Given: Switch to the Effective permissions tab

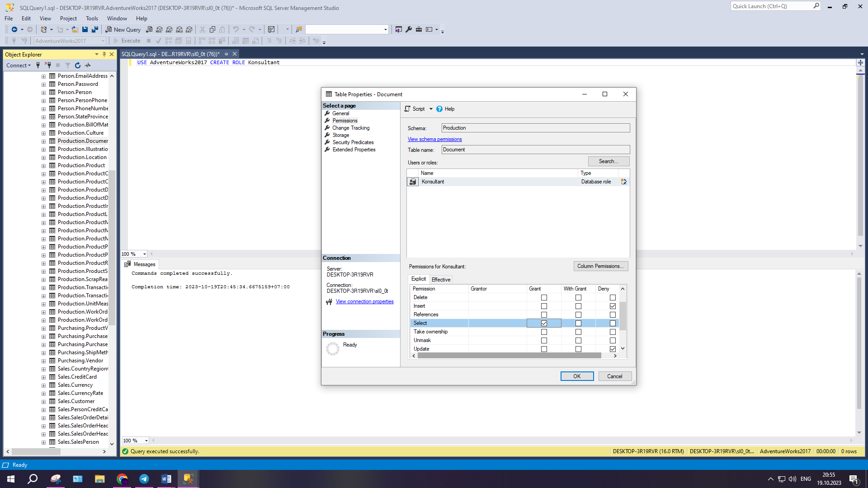Looking at the screenshot, I should pos(441,280).
